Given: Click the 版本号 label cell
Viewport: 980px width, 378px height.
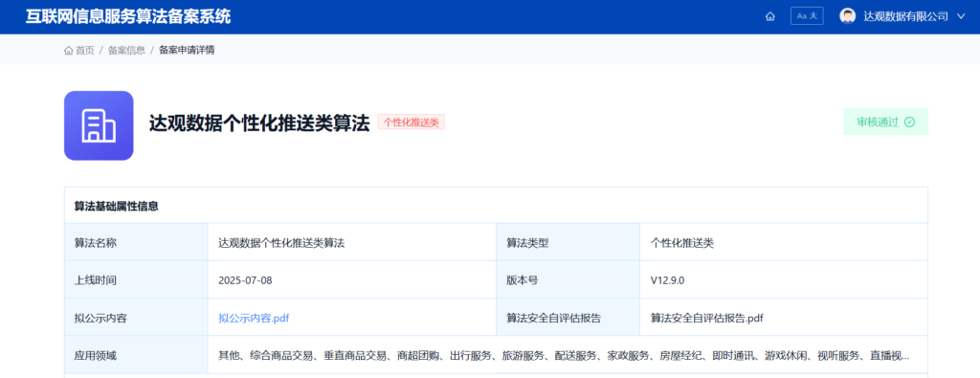Looking at the screenshot, I should [x=568, y=279].
